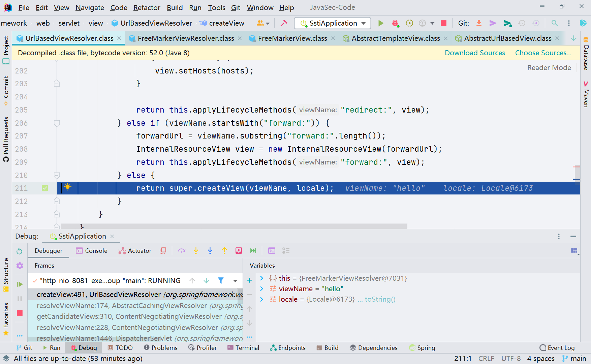
Task: Click Step Into yellow arrow icon
Action: click(196, 251)
